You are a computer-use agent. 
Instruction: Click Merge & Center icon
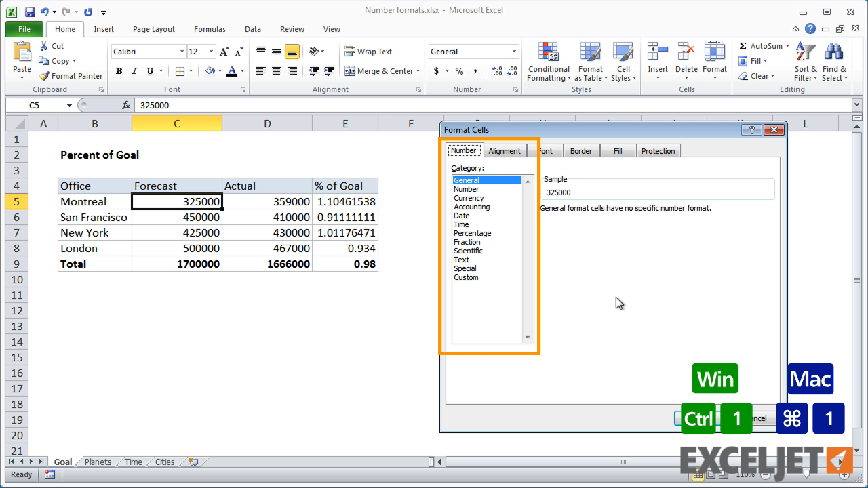pyautogui.click(x=350, y=71)
